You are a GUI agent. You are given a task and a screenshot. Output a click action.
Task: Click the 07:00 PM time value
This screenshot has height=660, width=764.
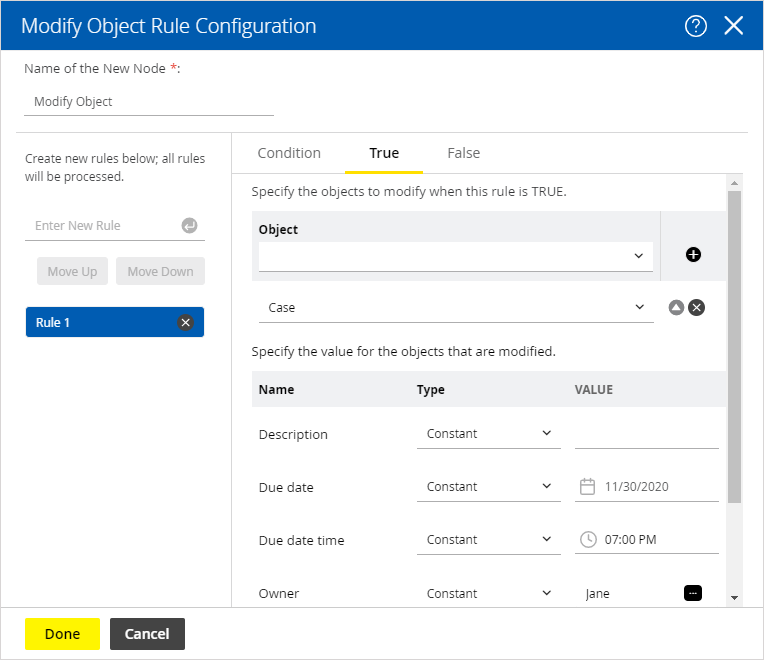pos(630,540)
